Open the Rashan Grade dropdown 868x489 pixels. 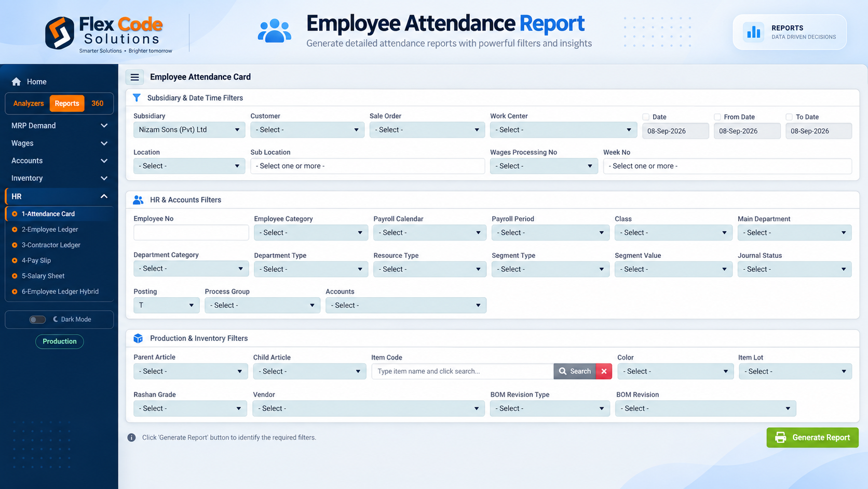[190, 408]
